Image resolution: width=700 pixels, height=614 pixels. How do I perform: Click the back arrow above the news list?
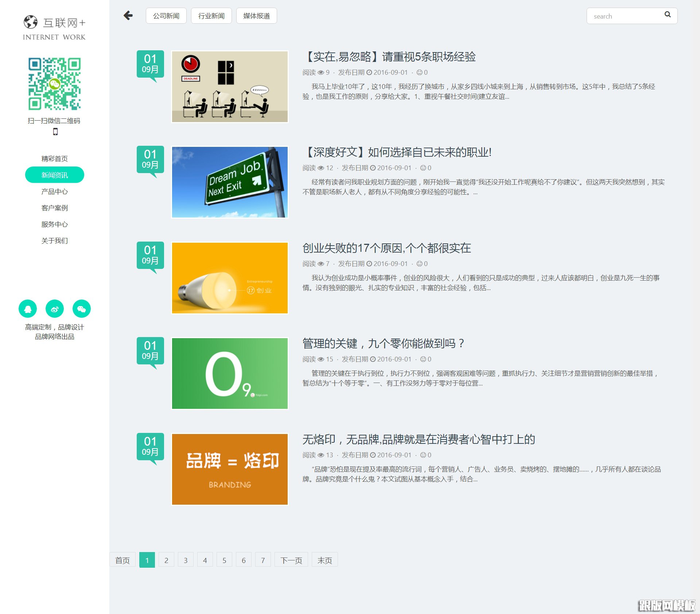(x=128, y=16)
